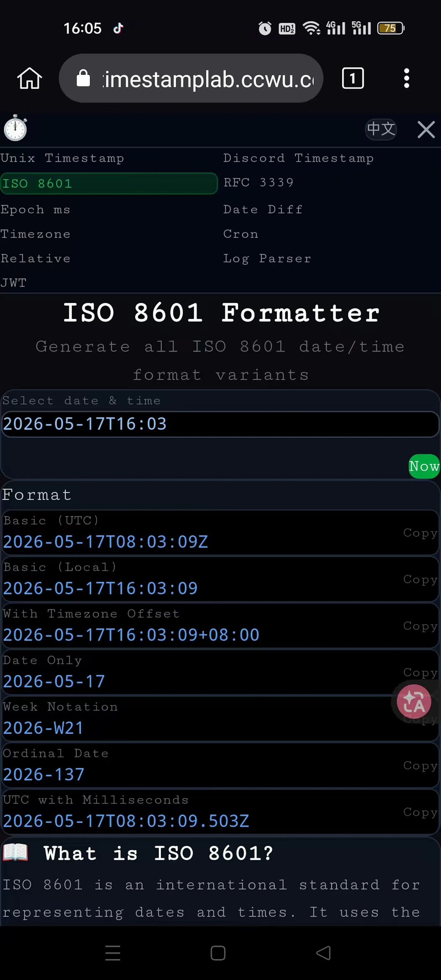The width and height of the screenshot is (441, 980).
Task: Tap the Android home square button
Action: click(x=218, y=953)
